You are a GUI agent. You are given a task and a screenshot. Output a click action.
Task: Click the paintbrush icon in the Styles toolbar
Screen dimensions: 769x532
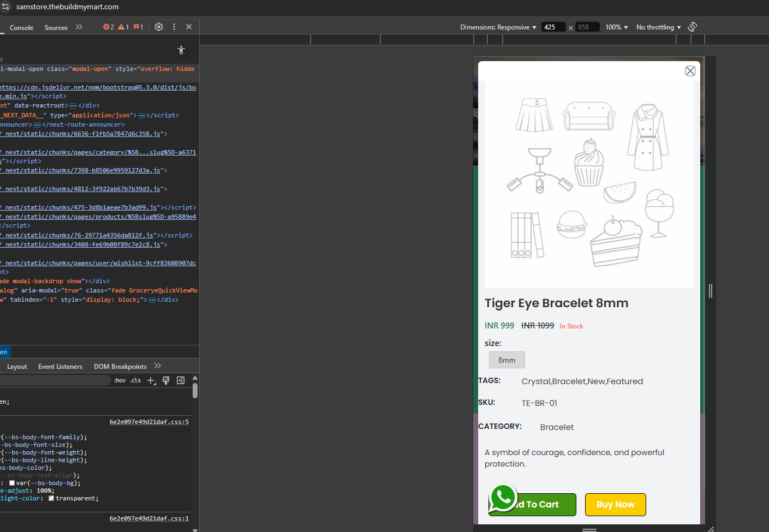coord(166,380)
